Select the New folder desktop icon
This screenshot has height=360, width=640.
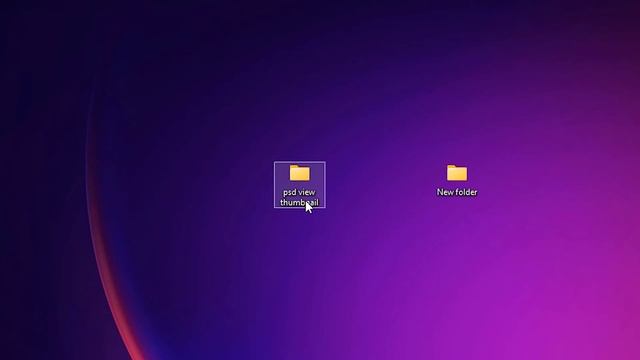pyautogui.click(x=457, y=173)
